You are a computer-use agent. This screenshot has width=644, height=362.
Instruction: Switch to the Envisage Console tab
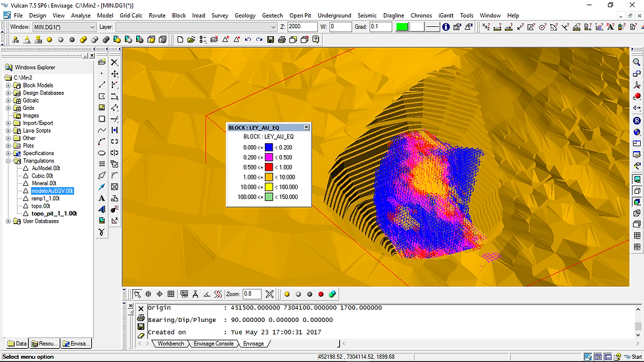point(213,344)
